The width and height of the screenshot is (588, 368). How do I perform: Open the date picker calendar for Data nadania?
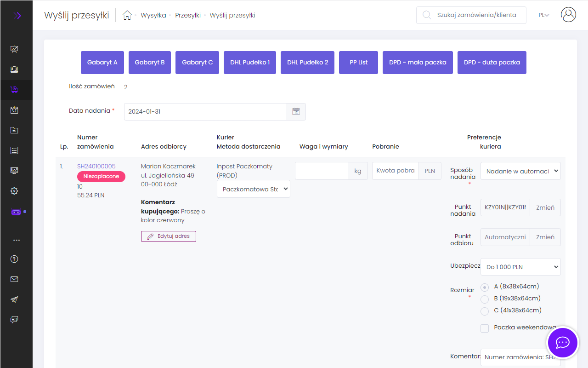point(296,111)
